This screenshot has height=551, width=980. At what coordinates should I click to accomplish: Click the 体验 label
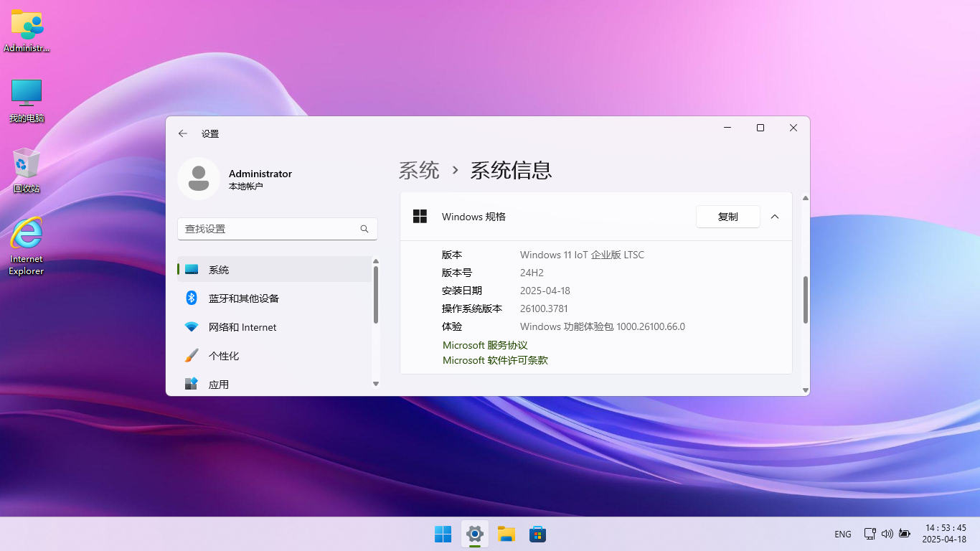(x=452, y=326)
